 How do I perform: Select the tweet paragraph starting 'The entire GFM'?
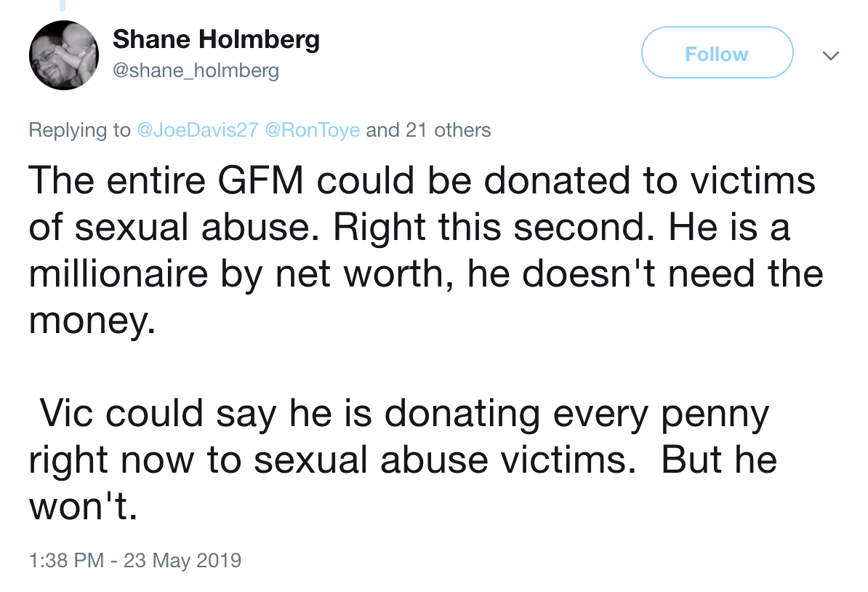(x=426, y=250)
